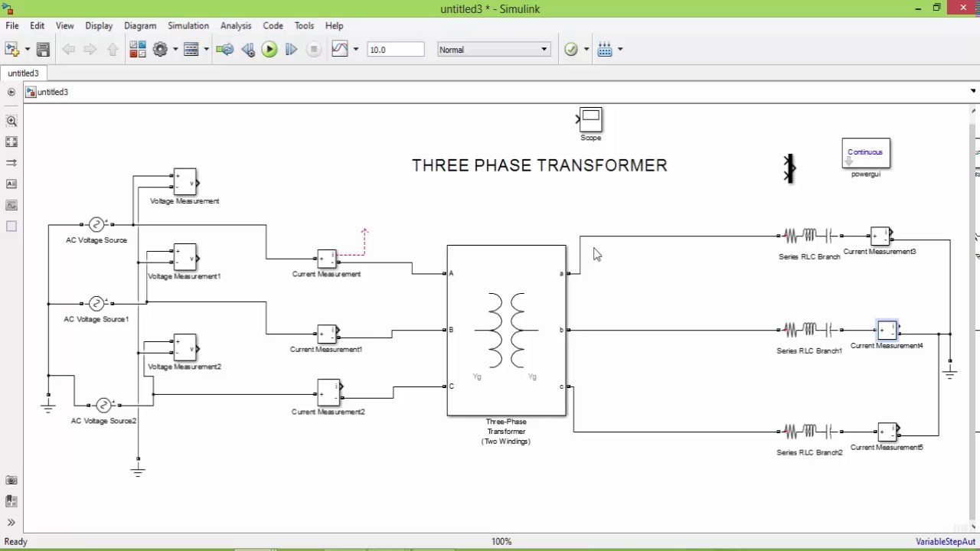
Task: Expand the Model Explorer dropdown arrow
Action: click(207, 50)
